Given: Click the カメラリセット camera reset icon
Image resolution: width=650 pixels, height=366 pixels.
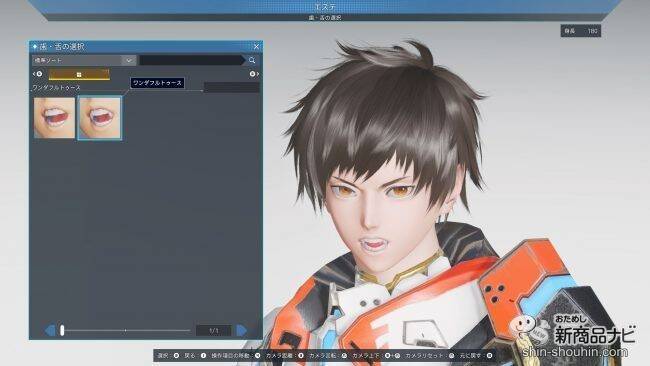Looking at the screenshot, I should point(451,356).
